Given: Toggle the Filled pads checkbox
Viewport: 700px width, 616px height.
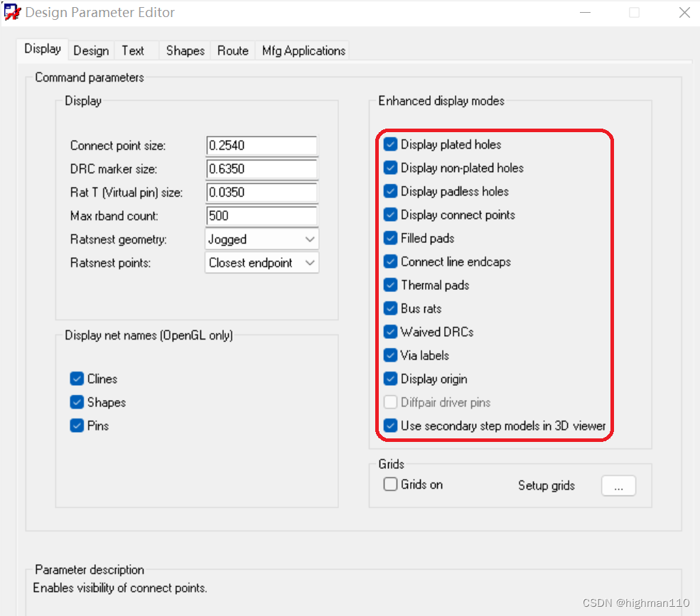Looking at the screenshot, I should coord(390,238).
